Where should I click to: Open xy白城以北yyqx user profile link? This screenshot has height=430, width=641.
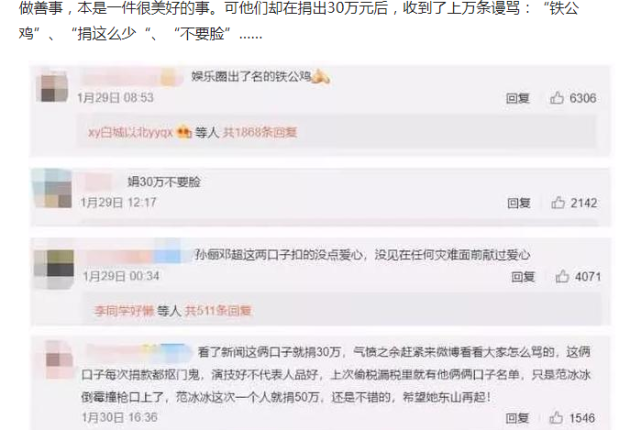click(130, 132)
